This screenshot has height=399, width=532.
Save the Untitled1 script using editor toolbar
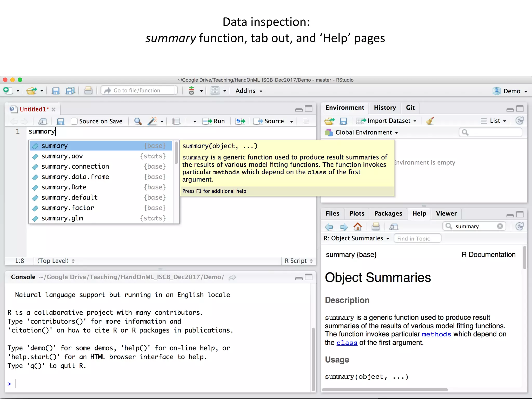click(x=61, y=121)
